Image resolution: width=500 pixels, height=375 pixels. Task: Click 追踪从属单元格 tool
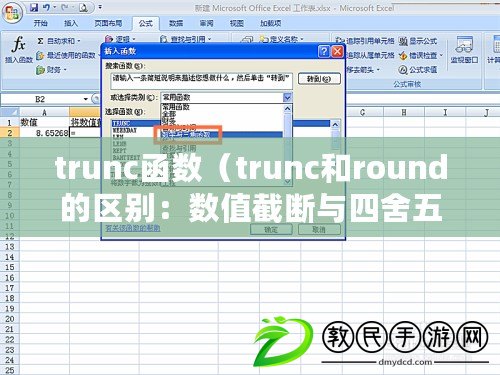tap(370, 55)
